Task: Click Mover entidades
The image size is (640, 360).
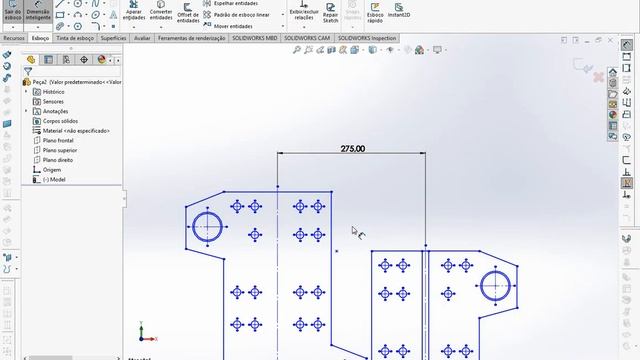Action: [228, 26]
